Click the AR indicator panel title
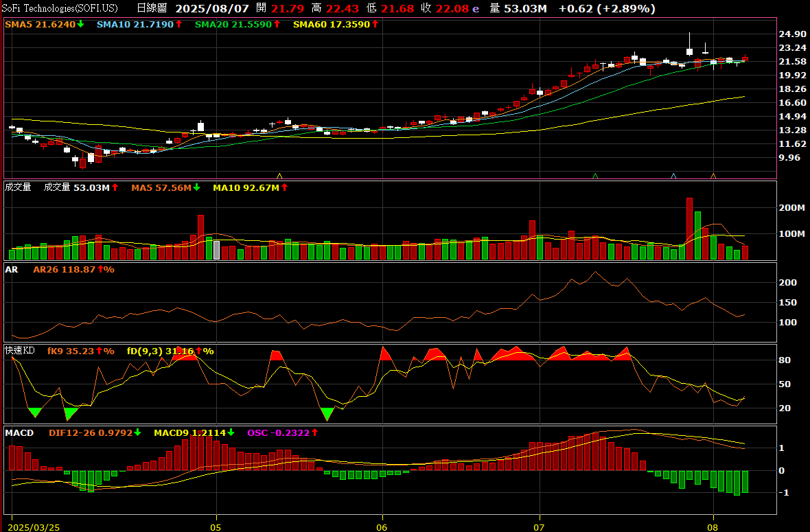This screenshot has width=810, height=532. [12, 270]
